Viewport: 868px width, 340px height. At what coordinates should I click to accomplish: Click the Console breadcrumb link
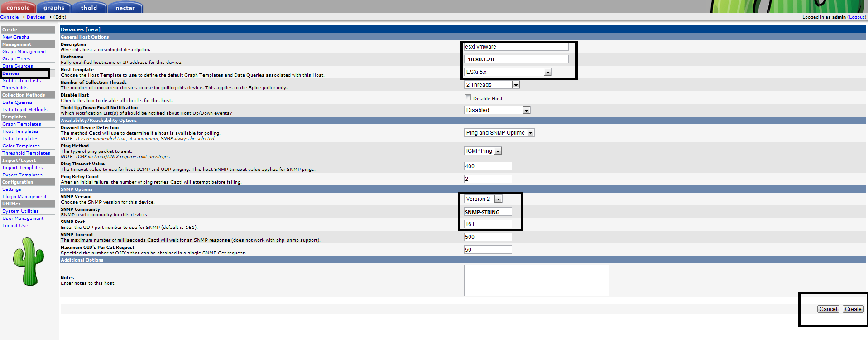(10, 17)
